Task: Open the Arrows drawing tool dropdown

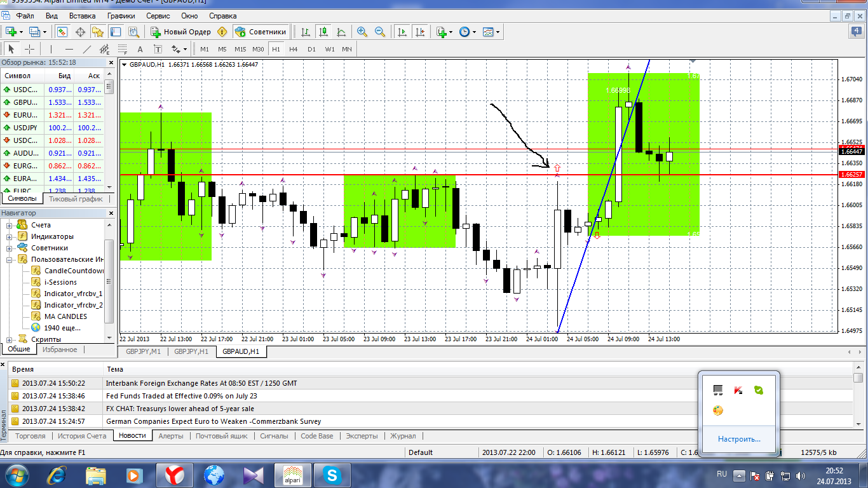Action: tap(185, 49)
